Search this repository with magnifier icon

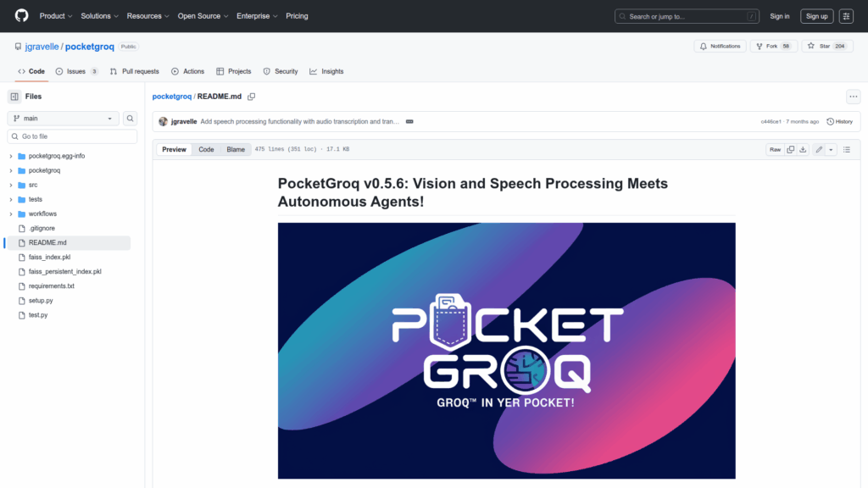pos(130,119)
